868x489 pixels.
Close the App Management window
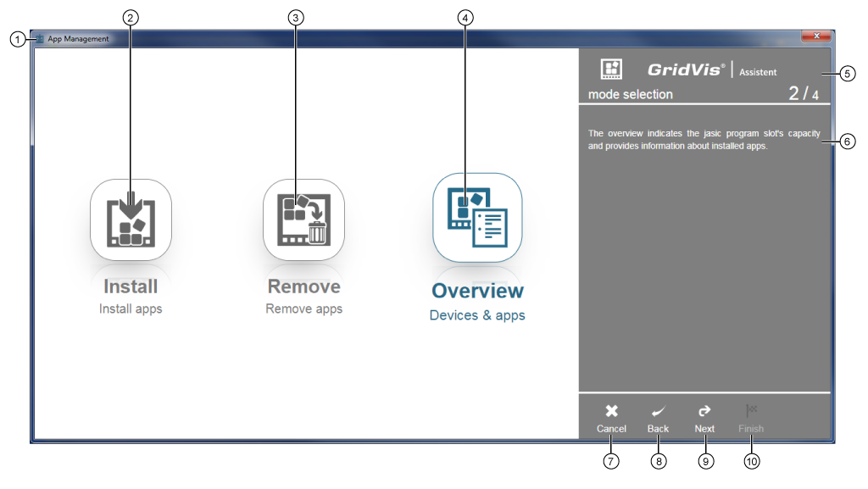pos(816,36)
